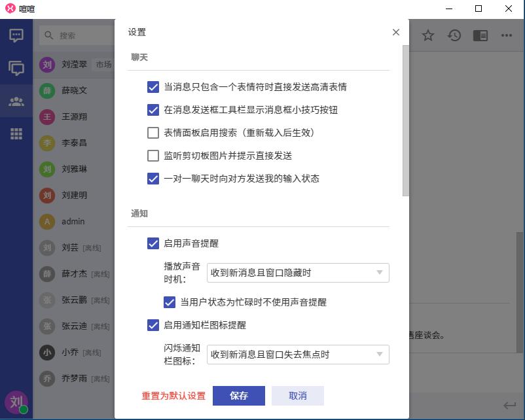Click the 取消 button
This screenshot has height=420, width=525.
[297, 396]
